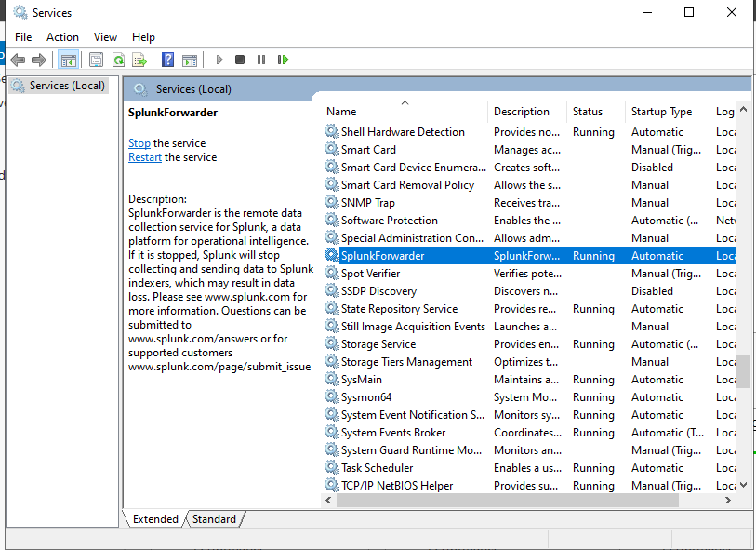Select the Special Administration Console service
The width and height of the screenshot is (756, 550).
click(528, 238)
